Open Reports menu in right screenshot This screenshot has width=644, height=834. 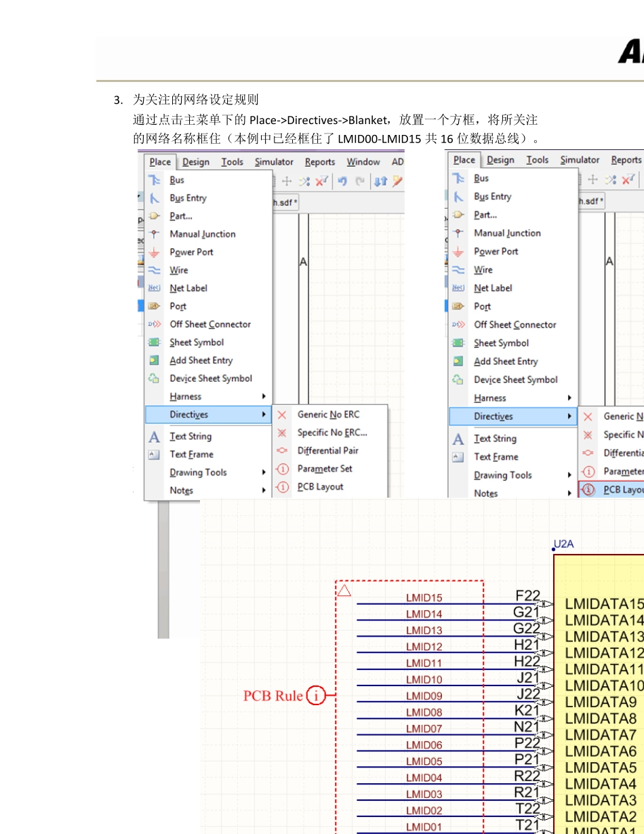click(626, 160)
